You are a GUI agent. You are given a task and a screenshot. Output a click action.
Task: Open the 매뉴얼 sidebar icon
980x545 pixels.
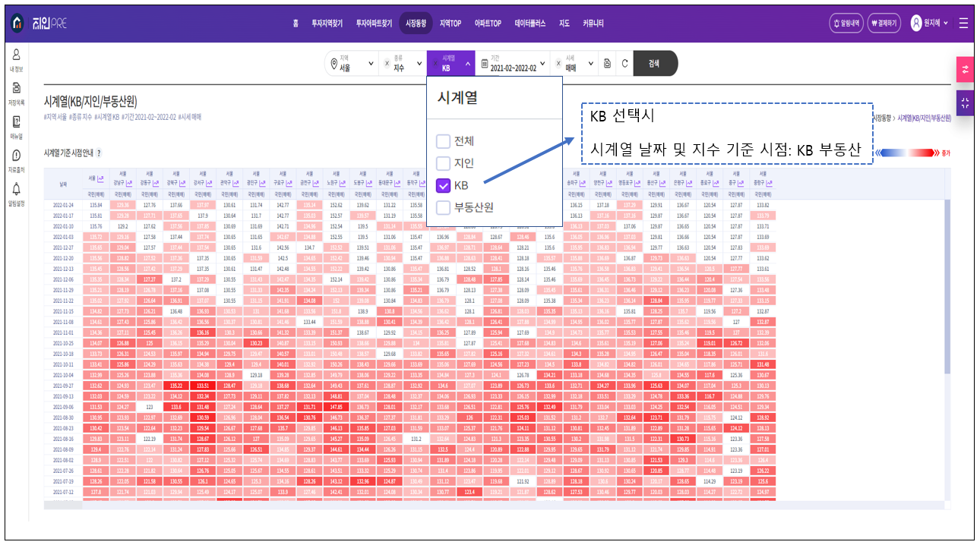(x=16, y=125)
